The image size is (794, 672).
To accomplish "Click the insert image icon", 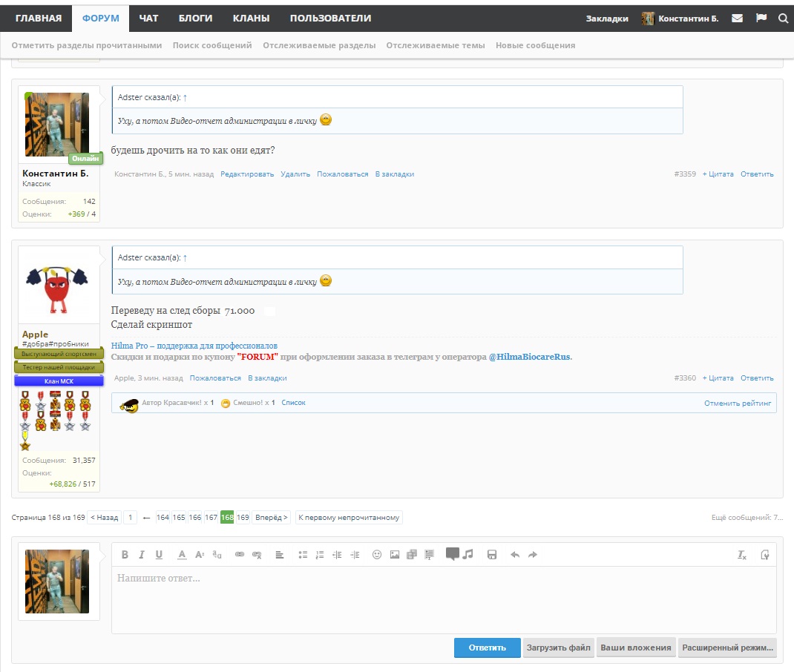I will click(395, 555).
